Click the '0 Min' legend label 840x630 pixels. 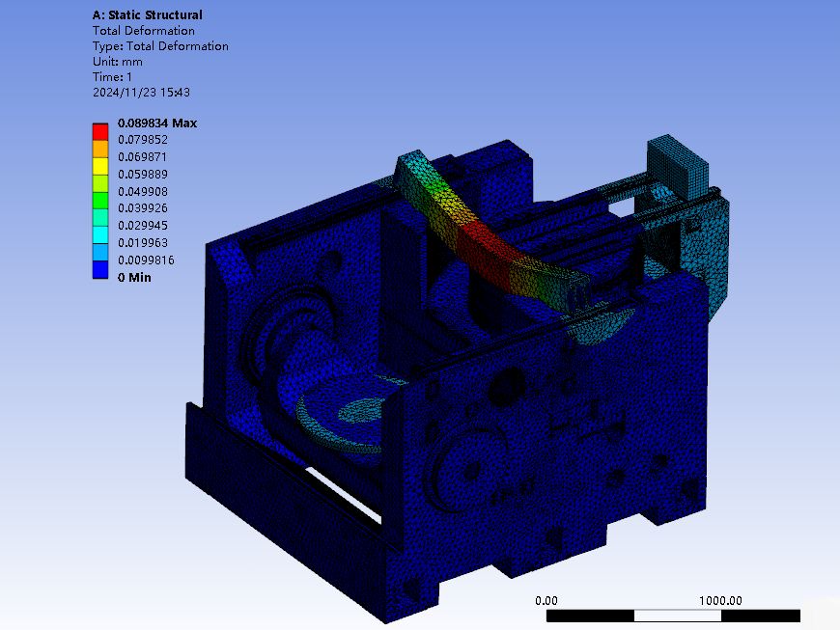pyautogui.click(x=134, y=277)
